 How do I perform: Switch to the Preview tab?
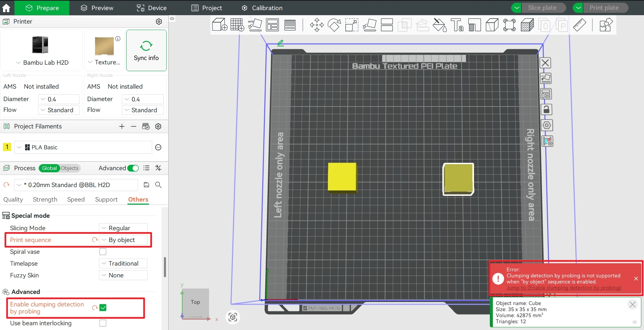tap(97, 8)
